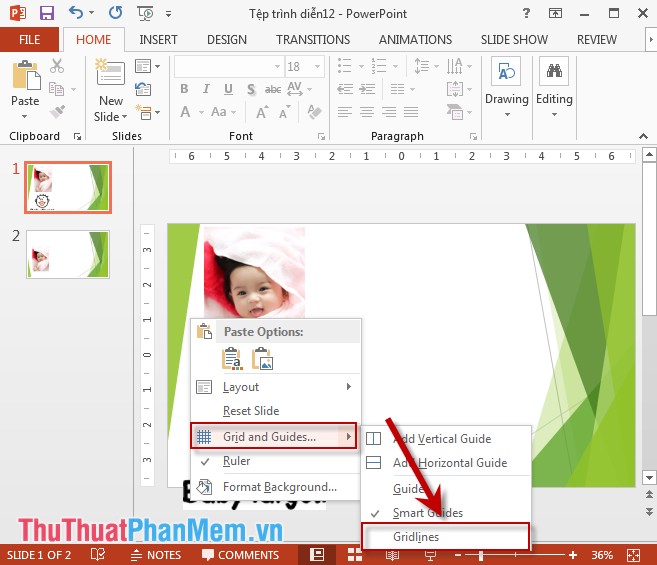
Task: Click Reset Slide in context menu
Action: [x=275, y=411]
